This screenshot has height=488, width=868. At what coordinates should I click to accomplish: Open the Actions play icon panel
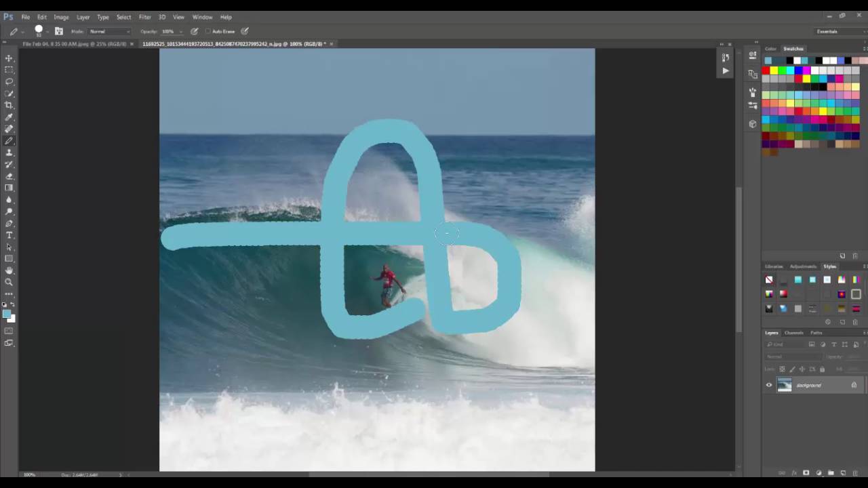click(x=726, y=70)
